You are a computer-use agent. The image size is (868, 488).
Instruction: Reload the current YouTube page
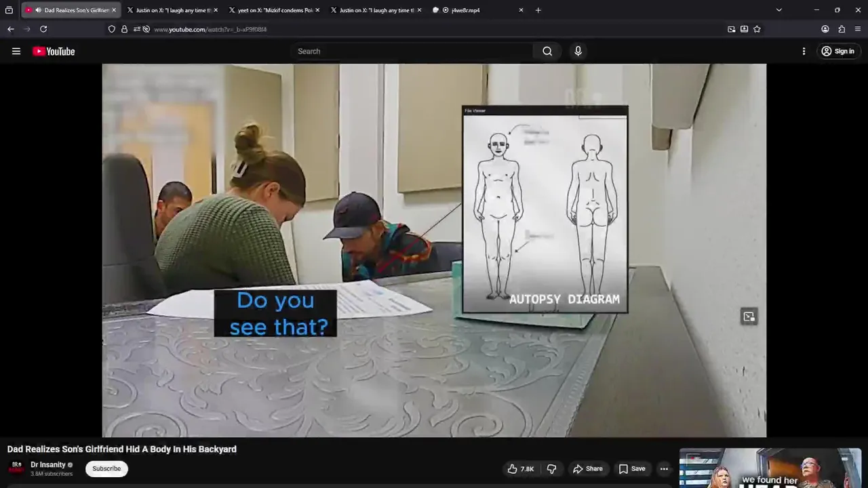point(43,29)
